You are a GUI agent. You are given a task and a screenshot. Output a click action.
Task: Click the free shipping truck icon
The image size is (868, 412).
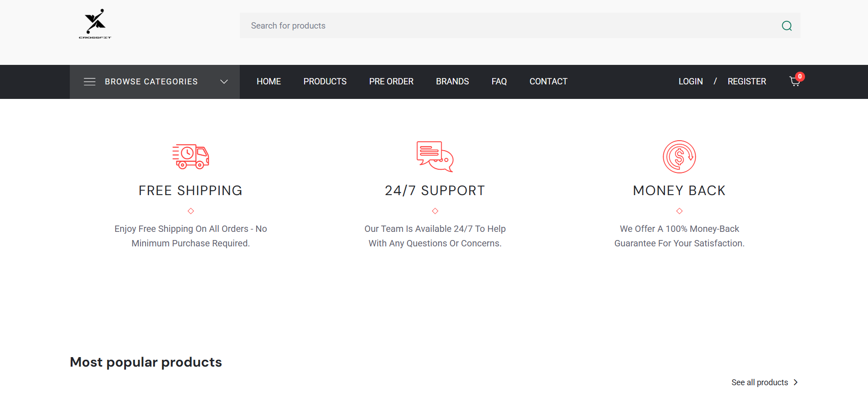tap(190, 157)
